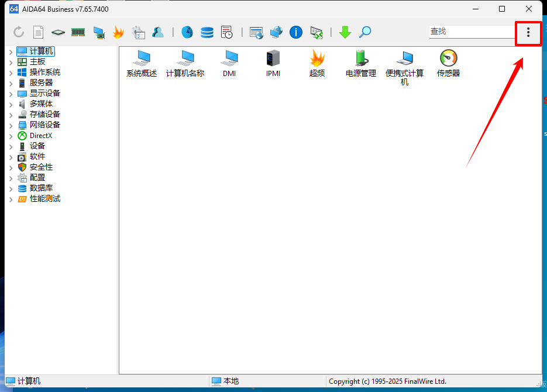Select 数据库 in the tree
Viewport: 547px width, 392px height.
35,188
